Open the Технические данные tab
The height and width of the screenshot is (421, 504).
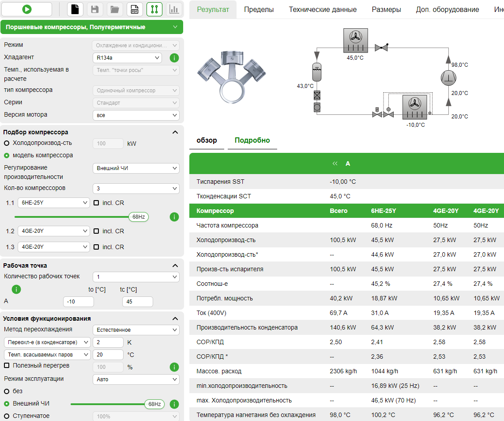tap(323, 9)
